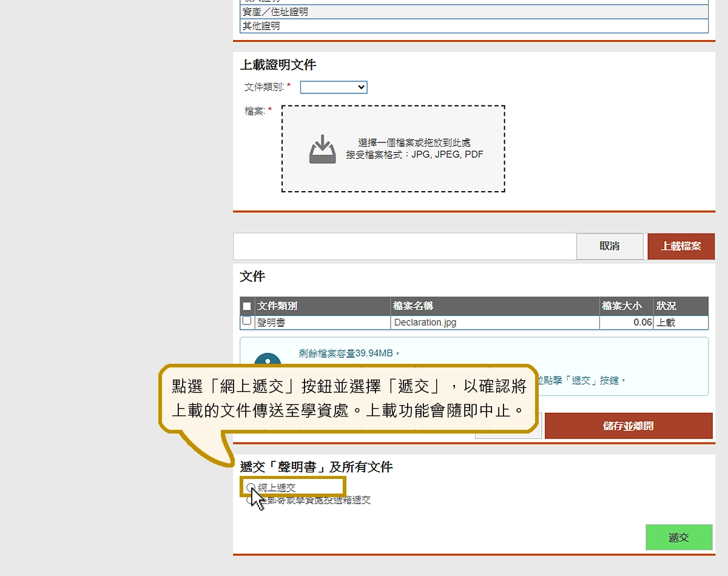
Task: Click the 檔案名稱 column header
Action: pyautogui.click(x=413, y=306)
